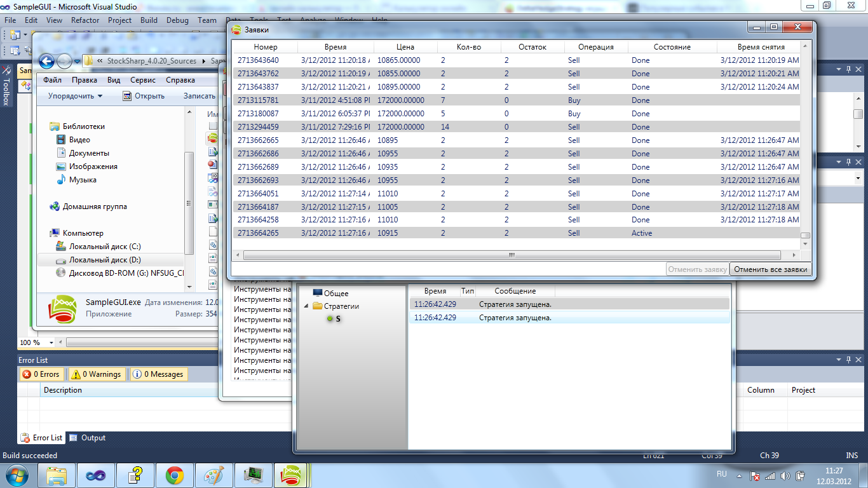The image size is (868, 488).
Task: Click Открыть button in Explorer toolbar
Action: tap(143, 96)
